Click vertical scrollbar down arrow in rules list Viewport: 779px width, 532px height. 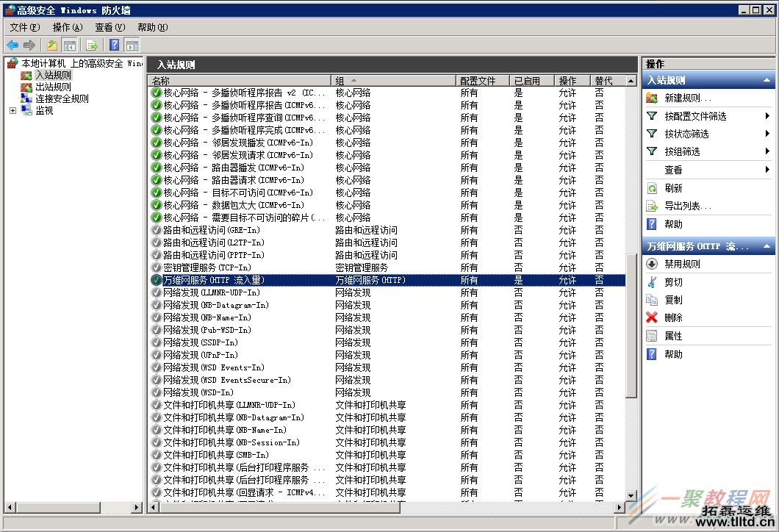click(x=631, y=496)
